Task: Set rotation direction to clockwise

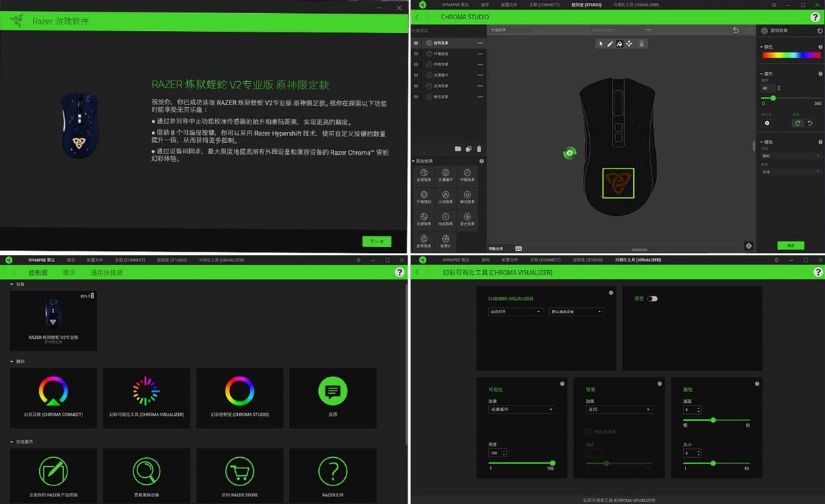Action: point(797,123)
